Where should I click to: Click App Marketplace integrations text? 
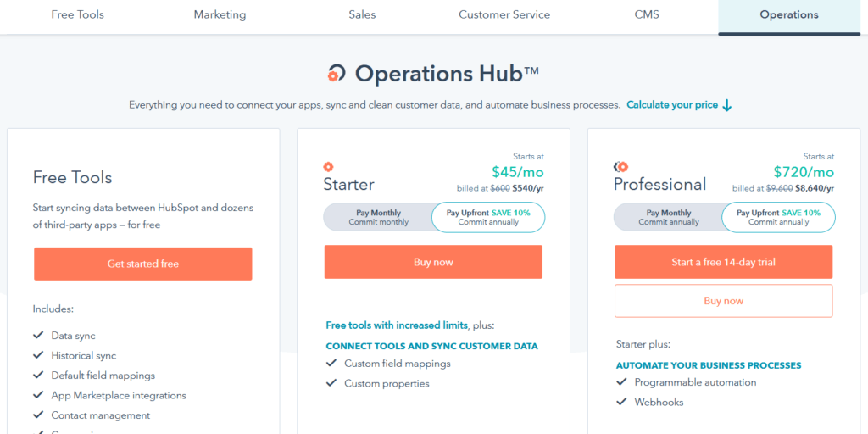pos(119,395)
